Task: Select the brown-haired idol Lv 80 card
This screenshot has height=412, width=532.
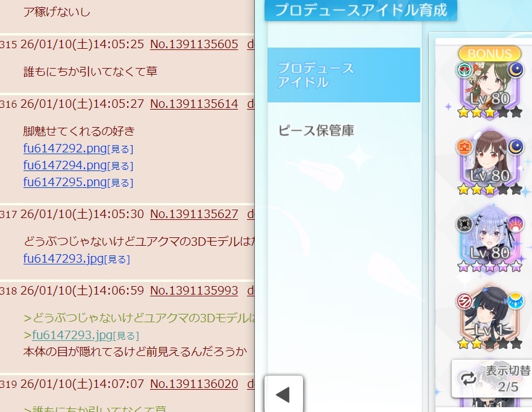Action: 490,162
